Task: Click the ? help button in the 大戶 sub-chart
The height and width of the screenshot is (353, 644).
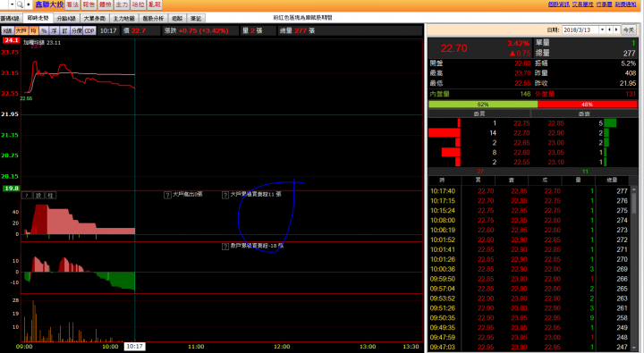Action: click(27, 196)
